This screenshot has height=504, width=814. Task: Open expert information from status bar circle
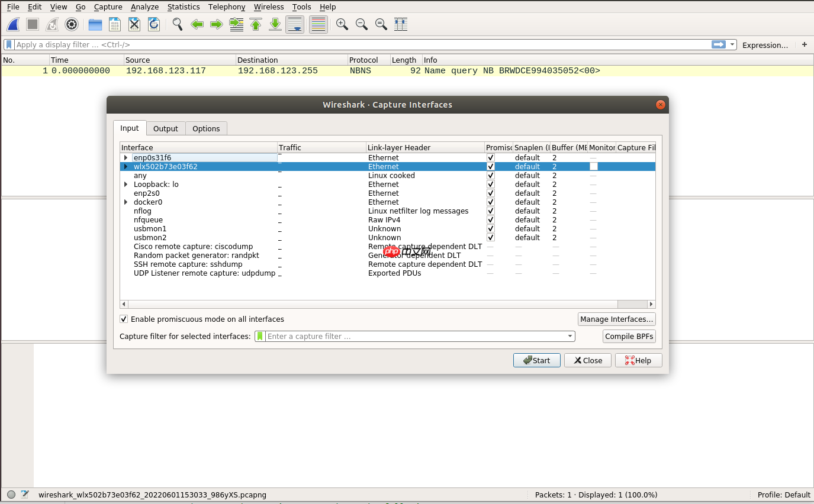point(11,495)
